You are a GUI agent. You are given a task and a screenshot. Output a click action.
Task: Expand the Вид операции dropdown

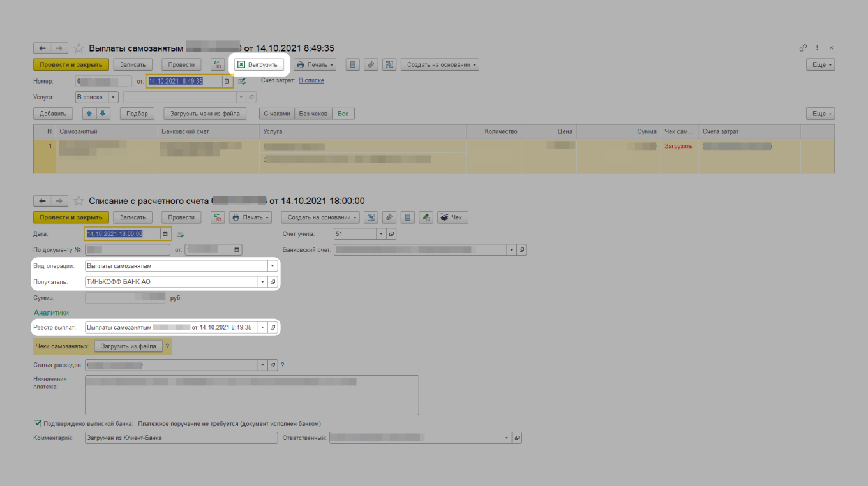click(273, 266)
